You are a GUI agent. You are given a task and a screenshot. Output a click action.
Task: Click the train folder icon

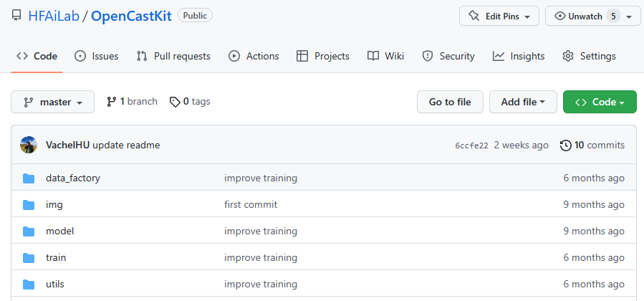tap(29, 257)
